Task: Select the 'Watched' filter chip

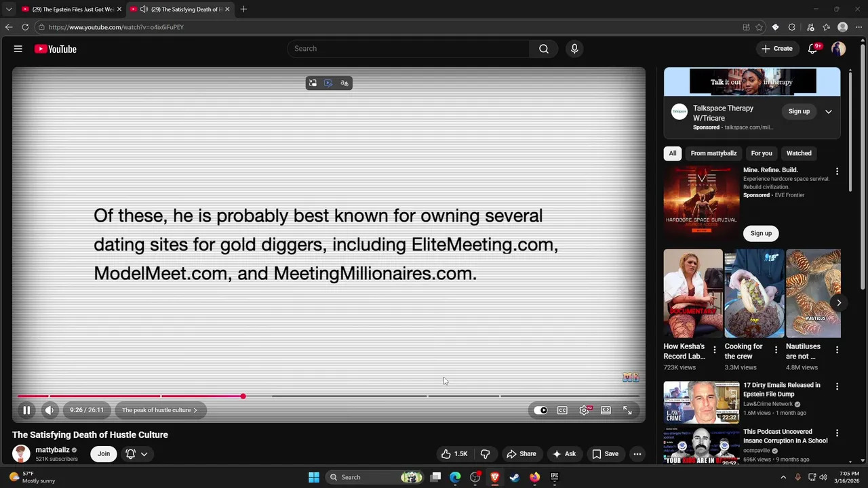Action: click(799, 153)
